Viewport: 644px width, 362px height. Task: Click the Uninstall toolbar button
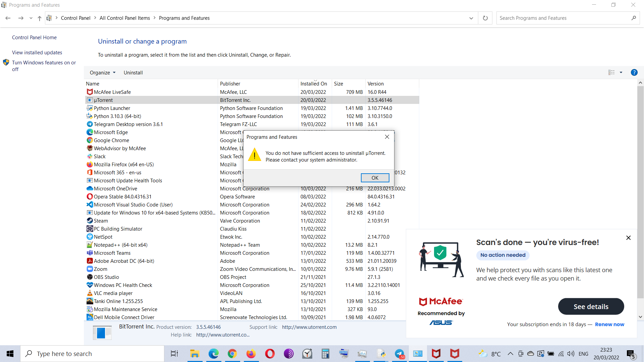(133, 72)
